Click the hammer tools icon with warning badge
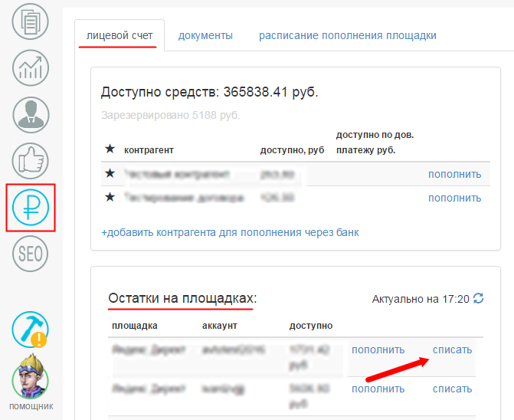514x420 pixels. (30, 330)
